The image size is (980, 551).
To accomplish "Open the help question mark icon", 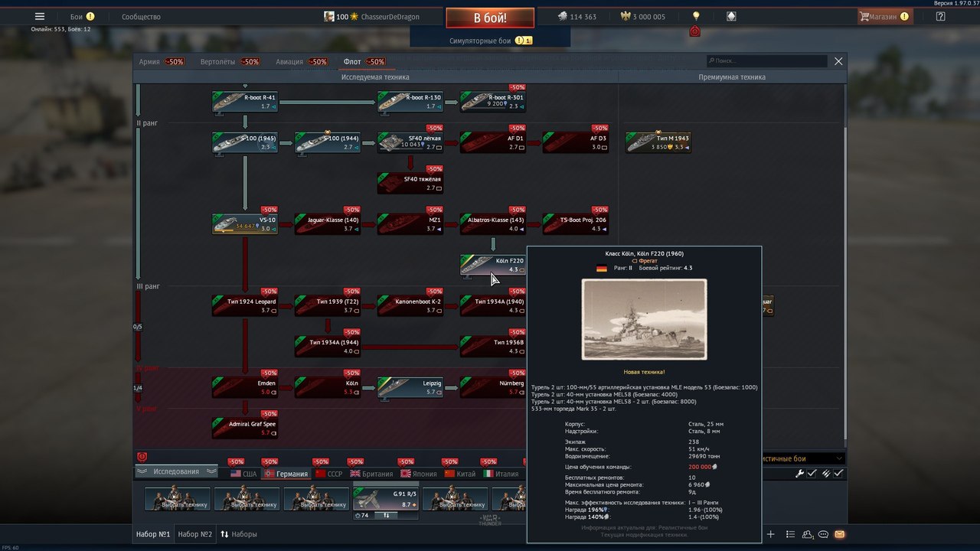I will point(940,16).
